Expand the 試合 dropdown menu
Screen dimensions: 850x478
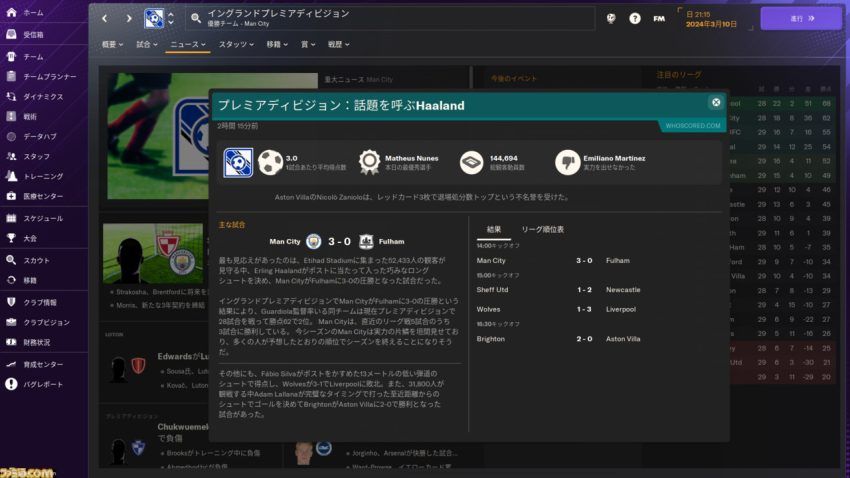[x=147, y=44]
